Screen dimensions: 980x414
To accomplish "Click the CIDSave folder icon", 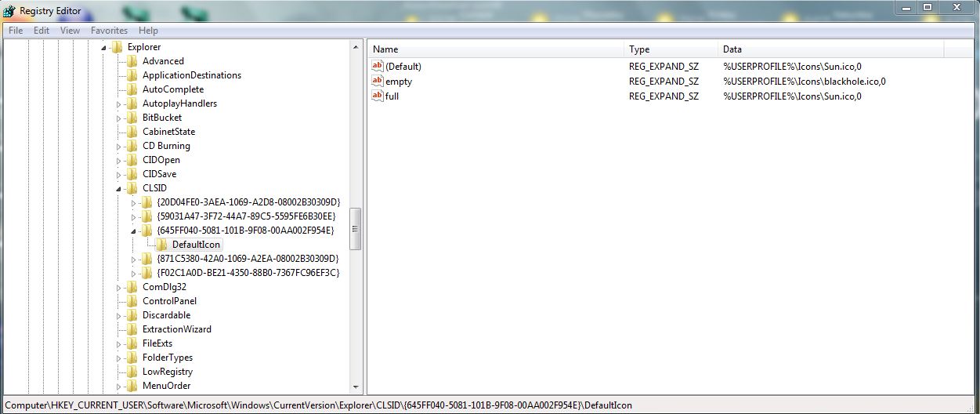I will (x=132, y=174).
